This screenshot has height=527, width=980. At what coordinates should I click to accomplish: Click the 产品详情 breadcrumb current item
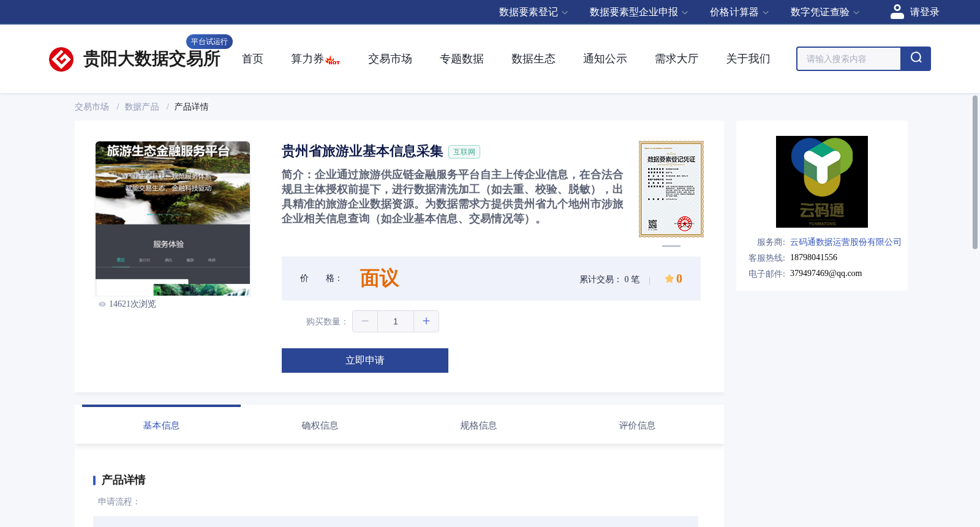coord(192,107)
